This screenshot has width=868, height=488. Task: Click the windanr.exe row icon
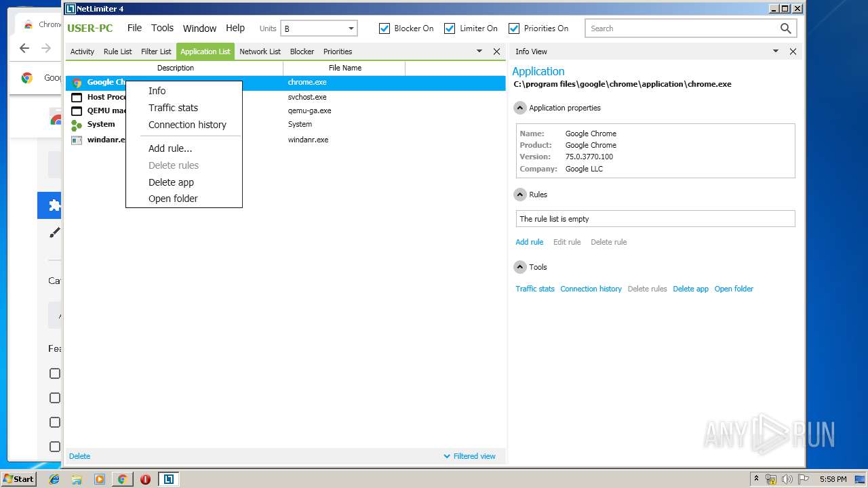[x=77, y=140]
